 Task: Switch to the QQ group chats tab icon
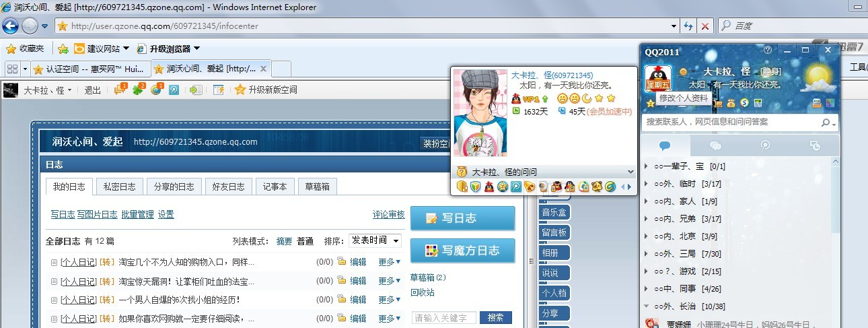(x=715, y=145)
